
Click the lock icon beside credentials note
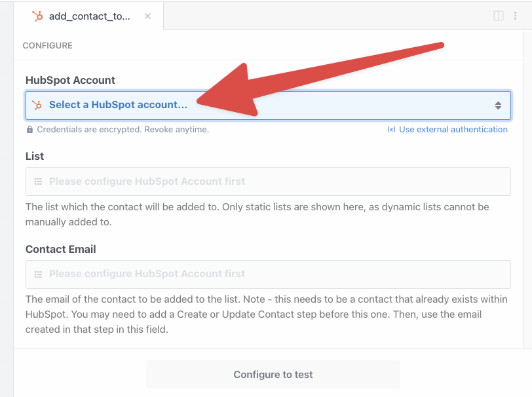point(29,130)
